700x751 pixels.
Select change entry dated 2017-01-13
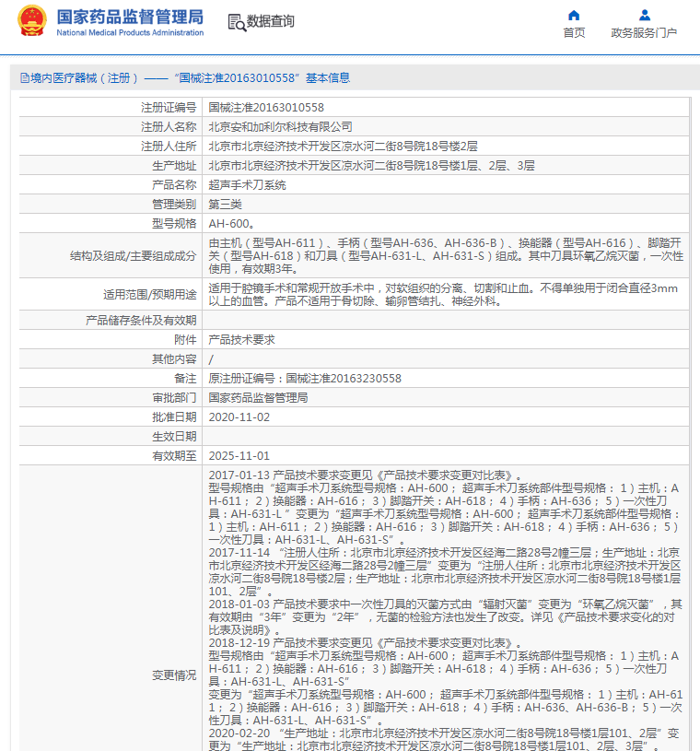pos(445,508)
